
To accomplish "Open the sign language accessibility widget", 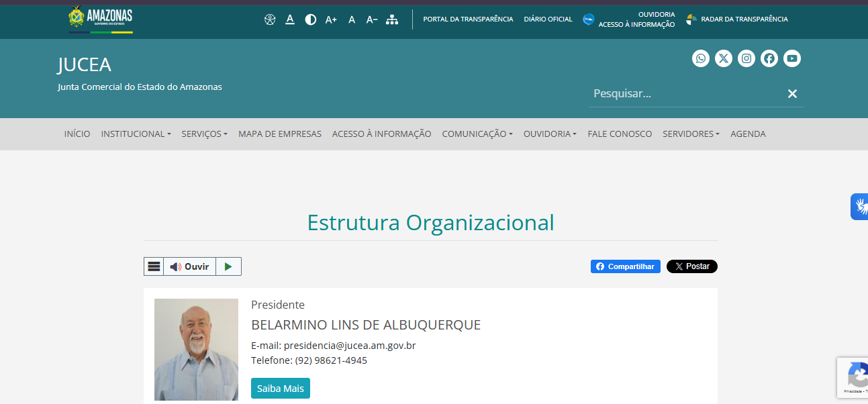I will (859, 206).
